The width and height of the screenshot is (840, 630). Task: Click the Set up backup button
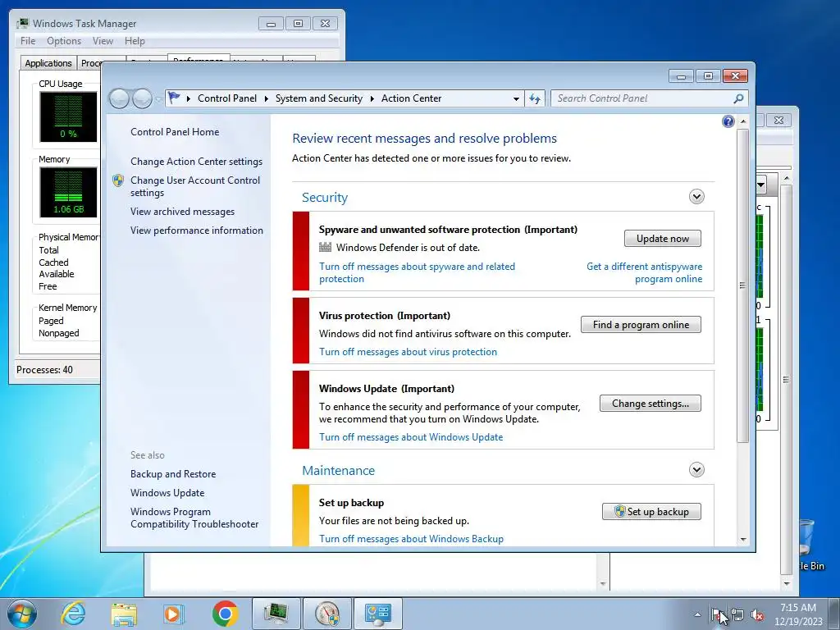tap(651, 512)
